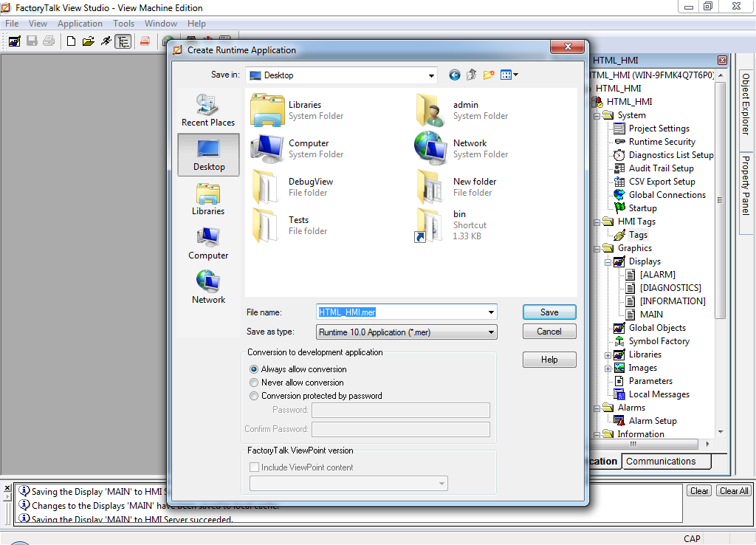Click the red printer toolbar icon
Screen dimensions: 756x545
145,41
